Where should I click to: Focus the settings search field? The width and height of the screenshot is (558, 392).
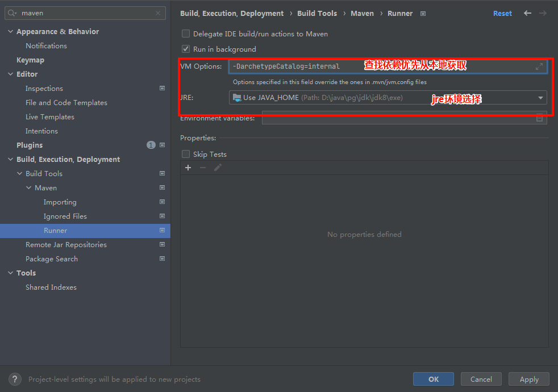tap(85, 13)
